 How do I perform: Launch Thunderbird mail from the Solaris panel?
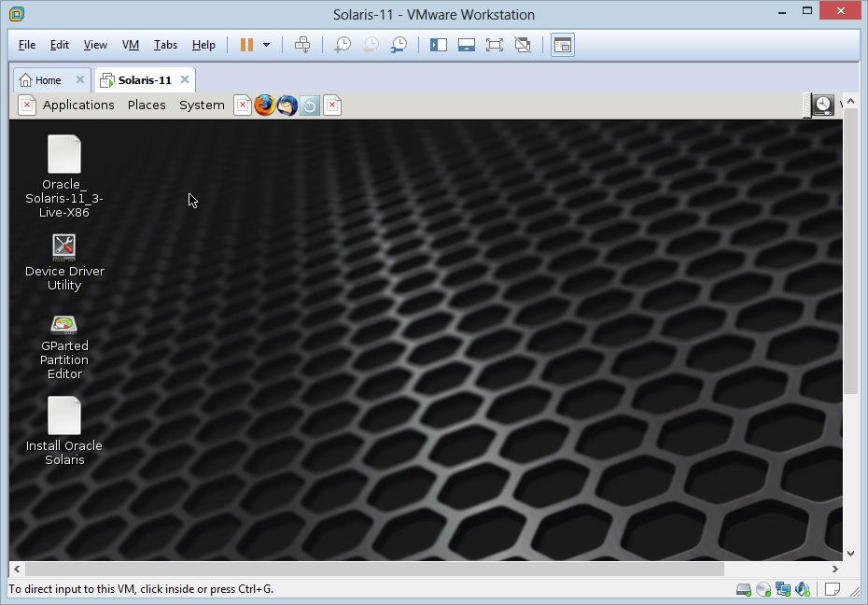[x=287, y=106]
